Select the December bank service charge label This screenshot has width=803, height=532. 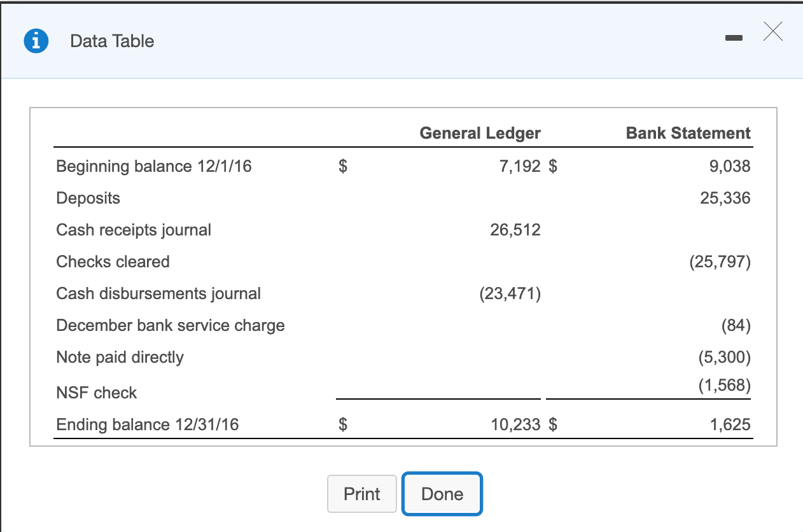[x=170, y=325]
